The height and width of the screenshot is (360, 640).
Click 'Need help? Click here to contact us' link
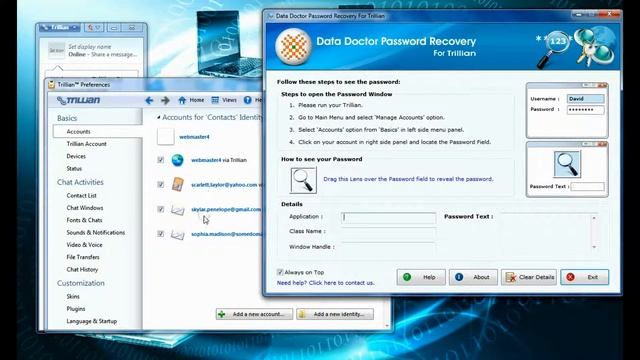325,283
